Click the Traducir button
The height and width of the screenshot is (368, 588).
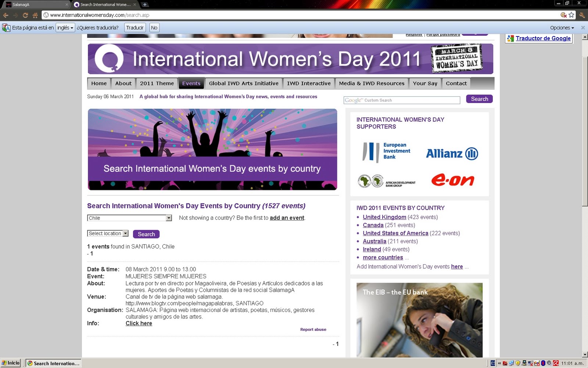pos(135,28)
